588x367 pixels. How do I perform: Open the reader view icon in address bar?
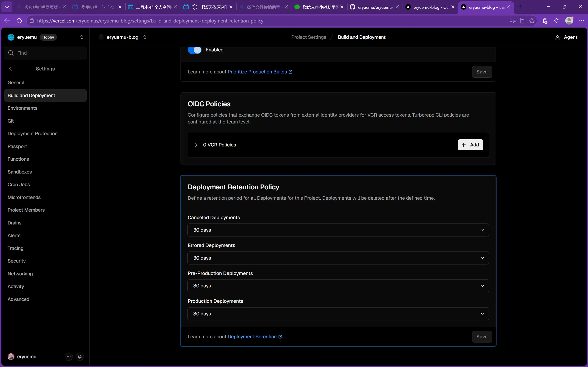(x=522, y=21)
